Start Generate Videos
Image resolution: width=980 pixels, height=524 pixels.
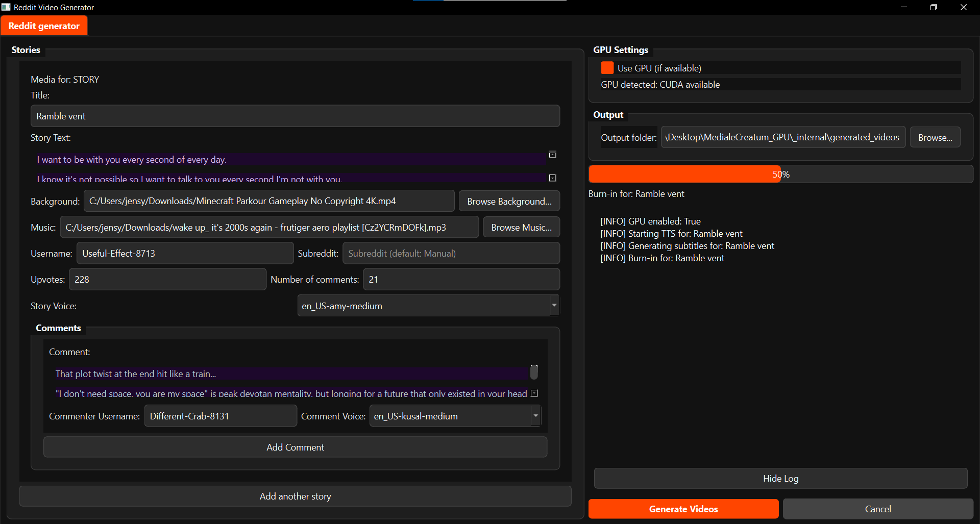[683, 509]
